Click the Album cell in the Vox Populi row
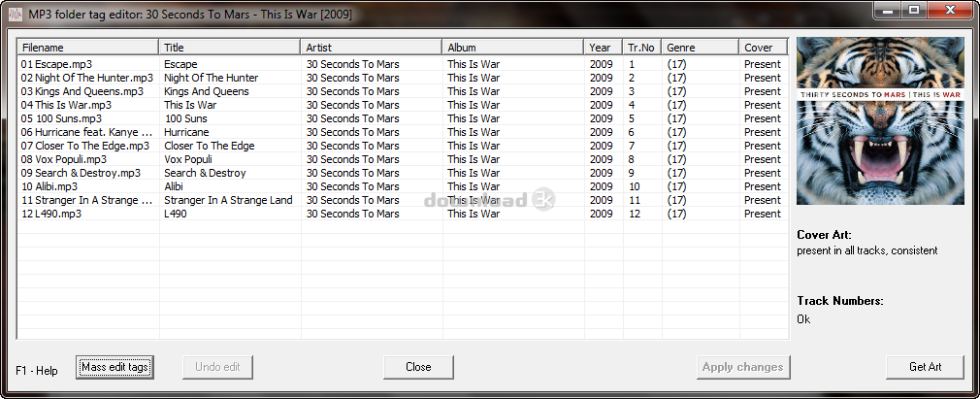 pyautogui.click(x=474, y=159)
